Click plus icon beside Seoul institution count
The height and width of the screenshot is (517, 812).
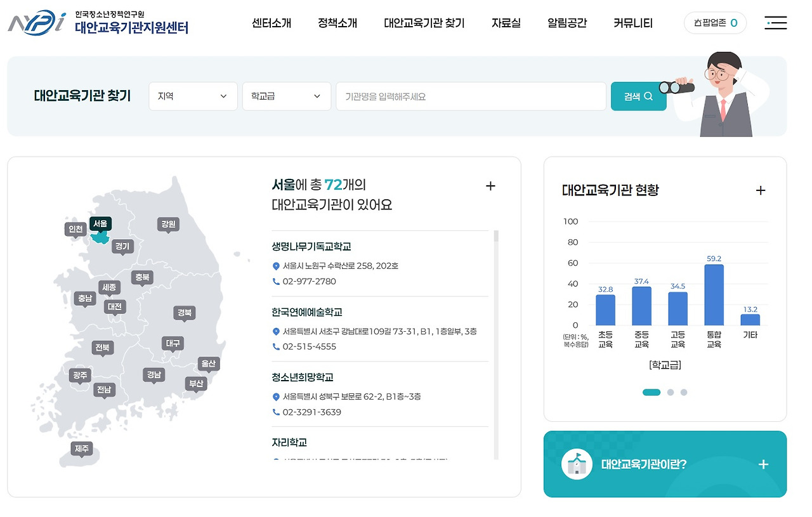(x=490, y=186)
